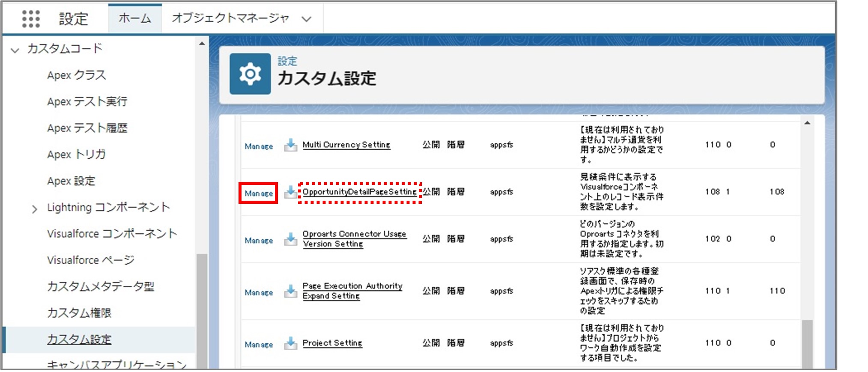
Task: Click the 設定 app name label
Action: coord(73,19)
